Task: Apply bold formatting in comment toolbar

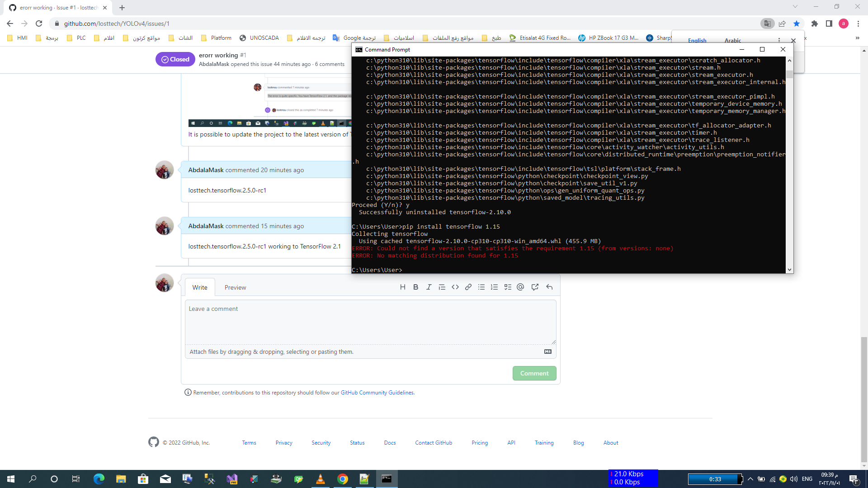Action: tap(415, 287)
